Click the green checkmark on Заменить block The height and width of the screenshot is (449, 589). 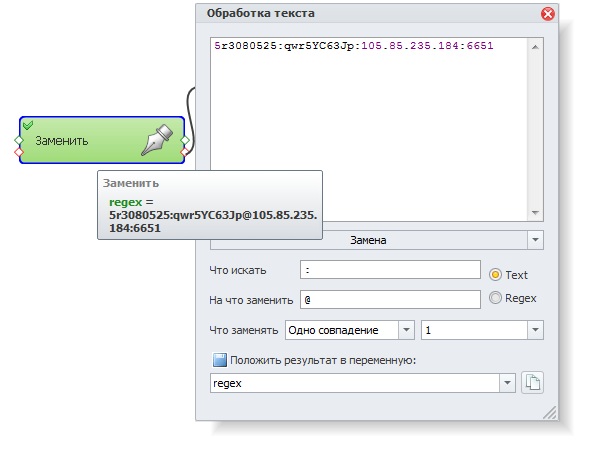pyautogui.click(x=28, y=125)
